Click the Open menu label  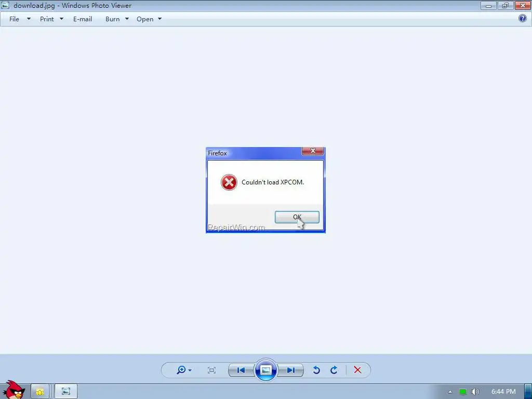(145, 19)
